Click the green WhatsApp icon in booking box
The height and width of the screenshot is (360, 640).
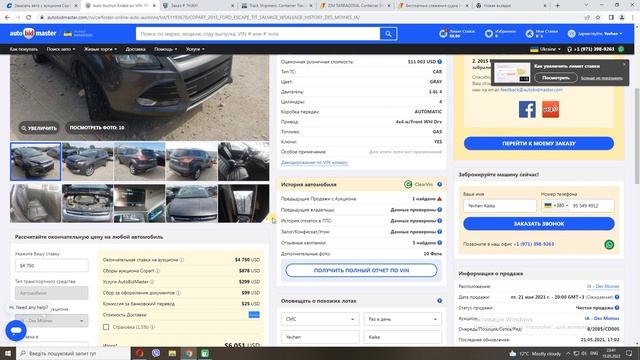(609, 244)
